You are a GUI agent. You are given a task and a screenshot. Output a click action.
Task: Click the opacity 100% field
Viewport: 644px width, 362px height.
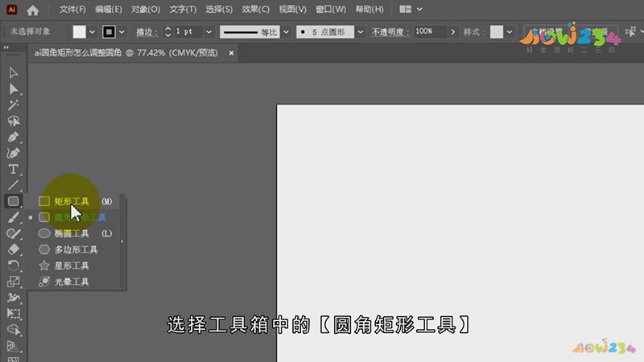point(430,31)
